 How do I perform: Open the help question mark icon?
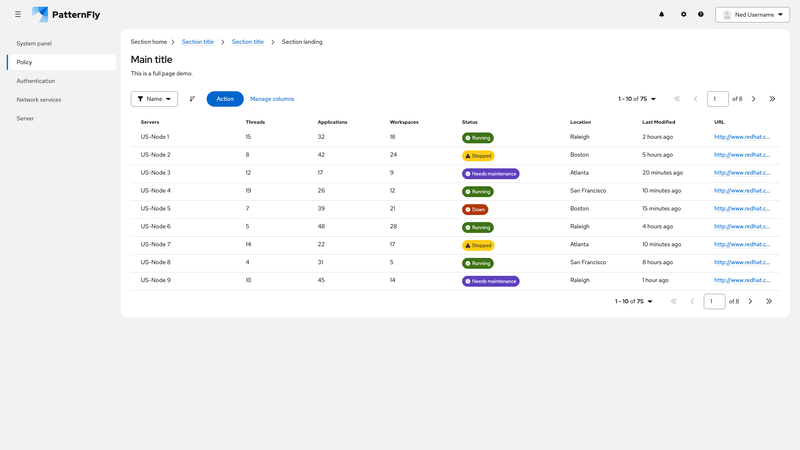[x=701, y=14]
